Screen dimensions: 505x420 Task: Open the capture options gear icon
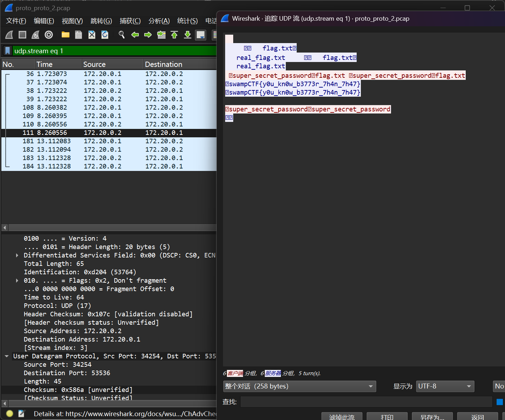[49, 35]
